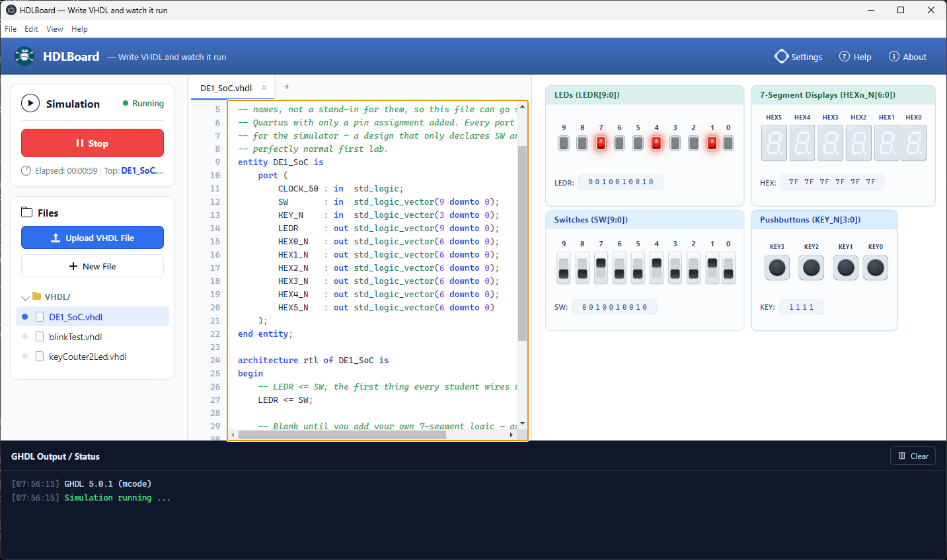
Task: Click the editor vertical scrollbar down arrow
Action: pyautogui.click(x=522, y=423)
